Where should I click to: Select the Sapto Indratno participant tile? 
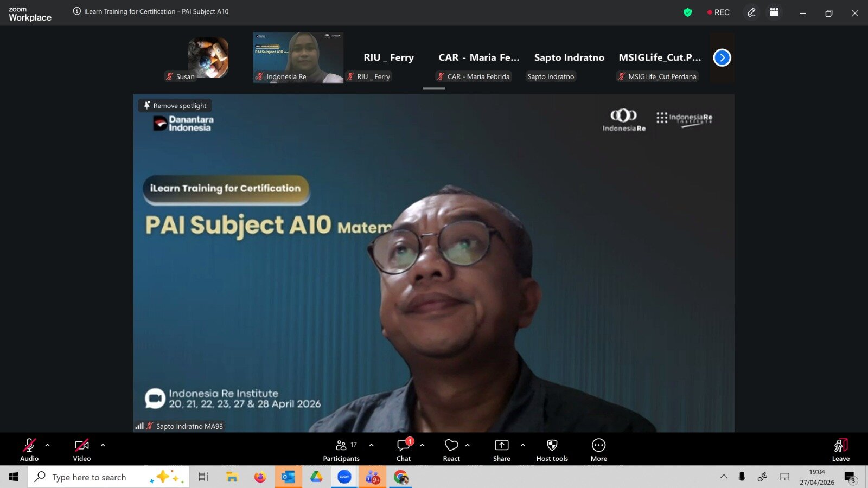(569, 57)
